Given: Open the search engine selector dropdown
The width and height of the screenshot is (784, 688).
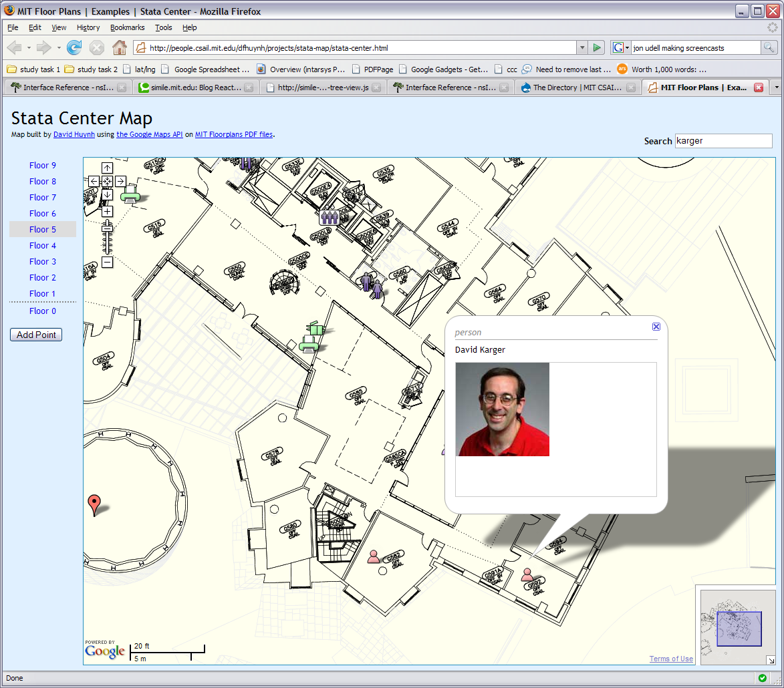Looking at the screenshot, I should (x=627, y=48).
